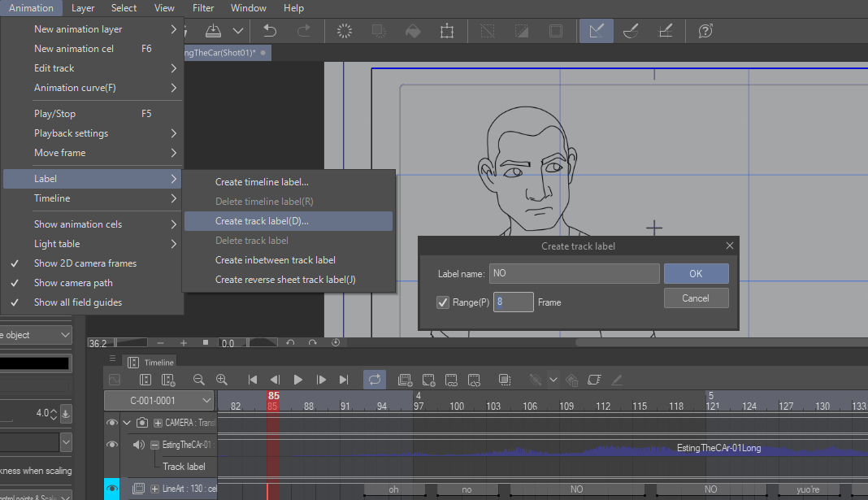Viewport: 868px width, 500px height.
Task: Uncheck the Range(P) checkbox
Action: [443, 302]
